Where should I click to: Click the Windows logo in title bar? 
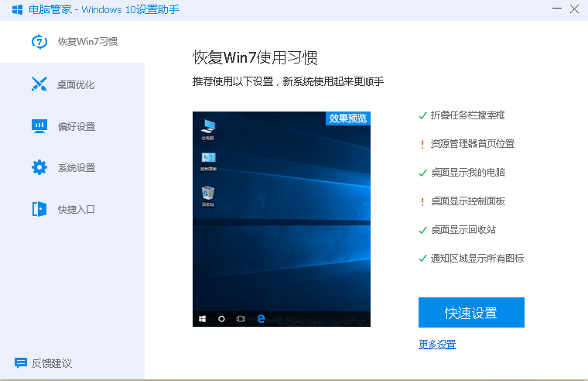[17, 10]
